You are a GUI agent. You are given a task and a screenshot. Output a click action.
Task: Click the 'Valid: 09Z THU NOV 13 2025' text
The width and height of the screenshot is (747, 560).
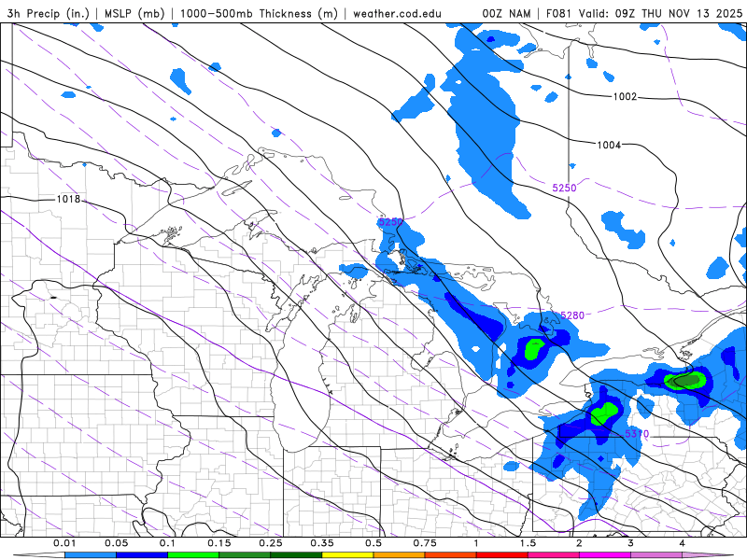point(660,13)
